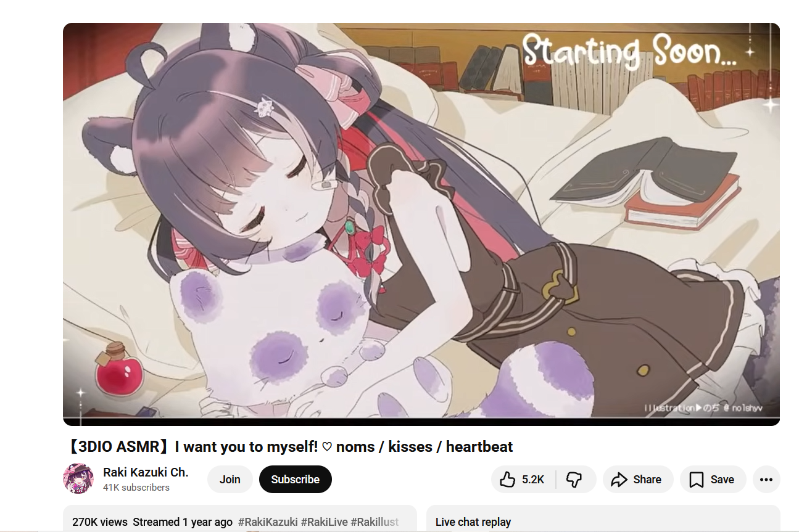Click the Starting Soon overlay in video

pos(629,51)
